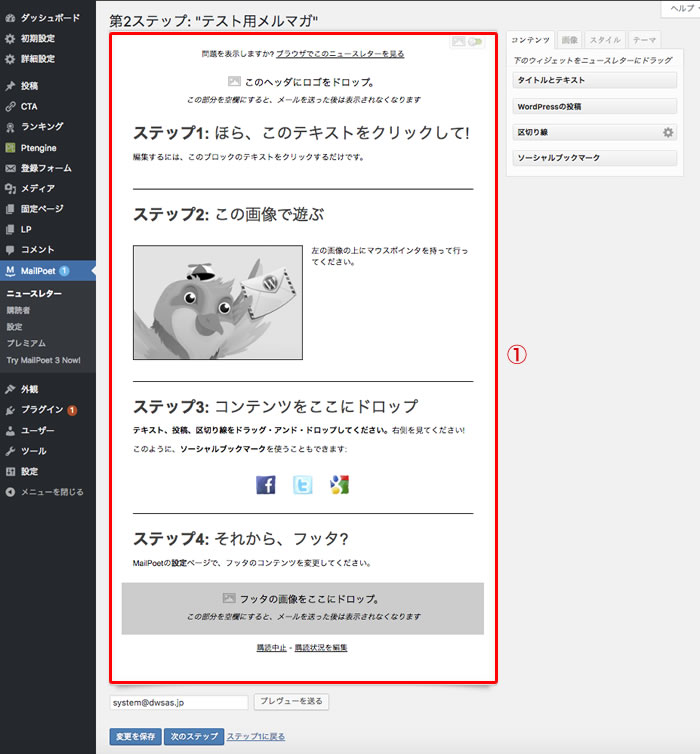700x754 pixels.
Task: Switch to the スタイル tab
Action: [x=604, y=40]
